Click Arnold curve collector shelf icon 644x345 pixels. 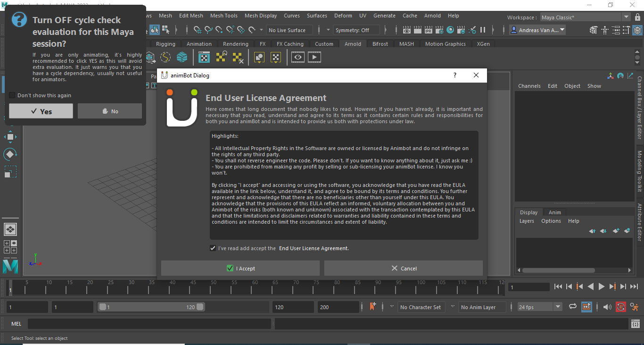coord(165,58)
